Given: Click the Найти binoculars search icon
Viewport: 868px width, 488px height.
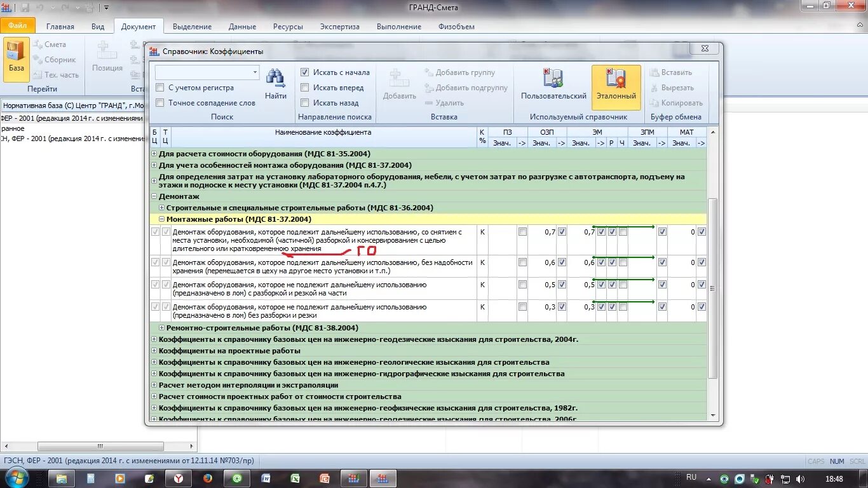Looking at the screenshot, I should 275,78.
